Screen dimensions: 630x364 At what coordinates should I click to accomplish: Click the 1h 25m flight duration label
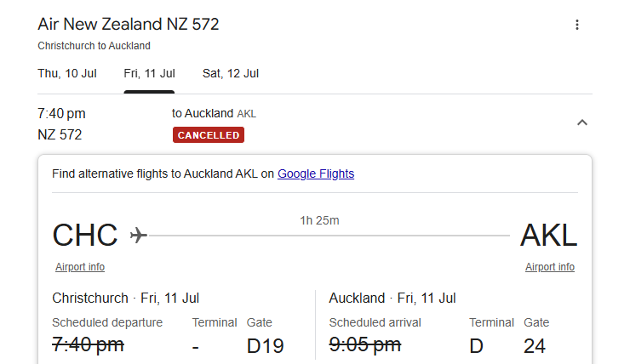coord(319,220)
